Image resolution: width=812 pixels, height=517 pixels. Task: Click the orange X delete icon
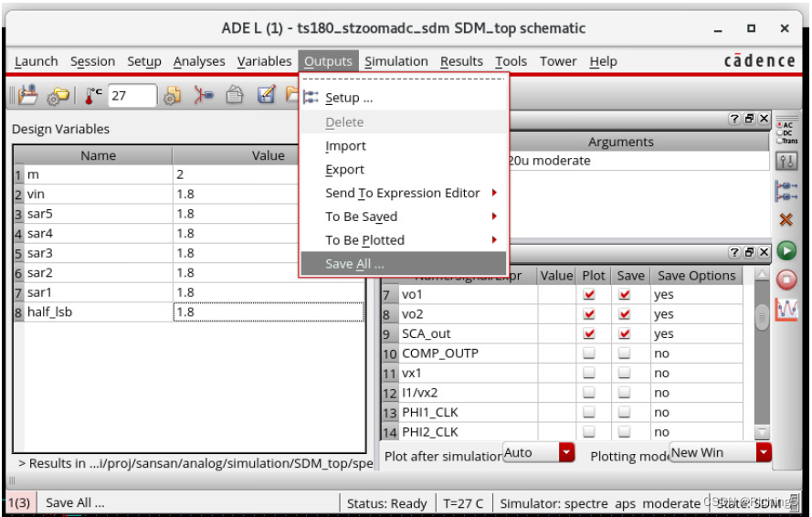point(786,220)
